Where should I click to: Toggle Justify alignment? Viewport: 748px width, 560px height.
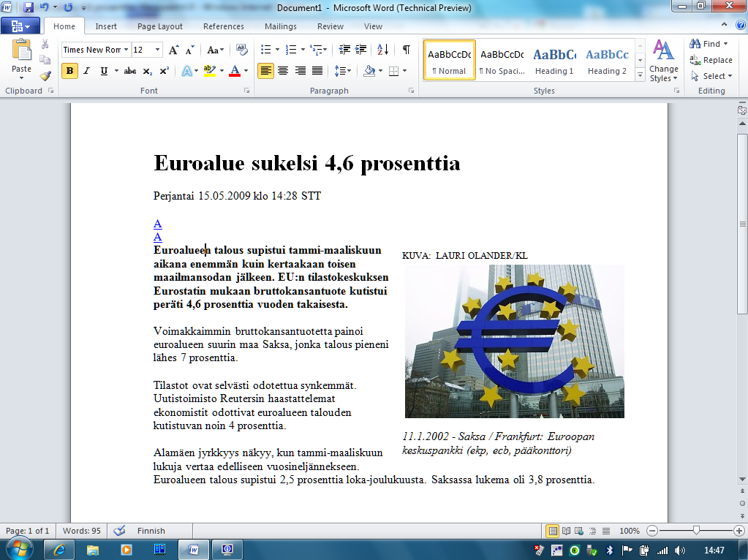[x=317, y=71]
